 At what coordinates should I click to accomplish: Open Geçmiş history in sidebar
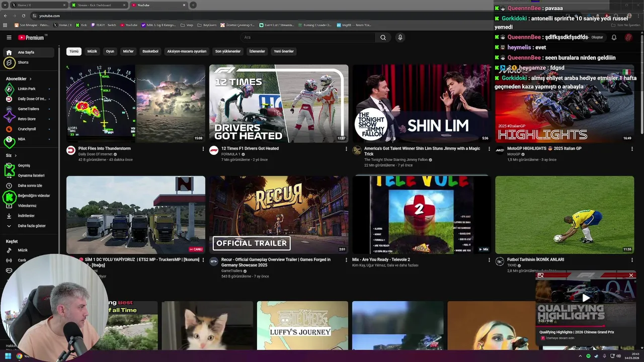[x=28, y=165]
